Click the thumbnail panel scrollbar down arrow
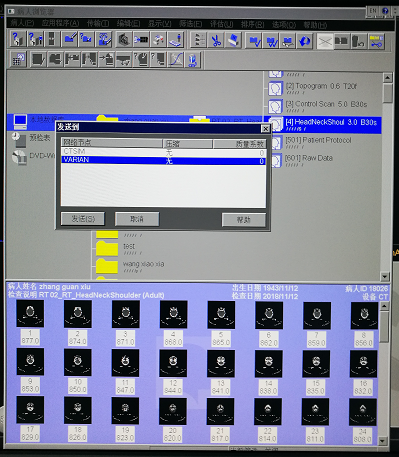The width and height of the screenshot is (399, 457). coord(384,441)
